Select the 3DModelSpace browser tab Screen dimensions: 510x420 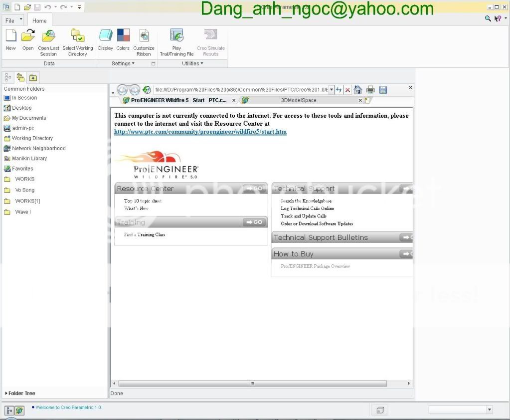tap(299, 100)
